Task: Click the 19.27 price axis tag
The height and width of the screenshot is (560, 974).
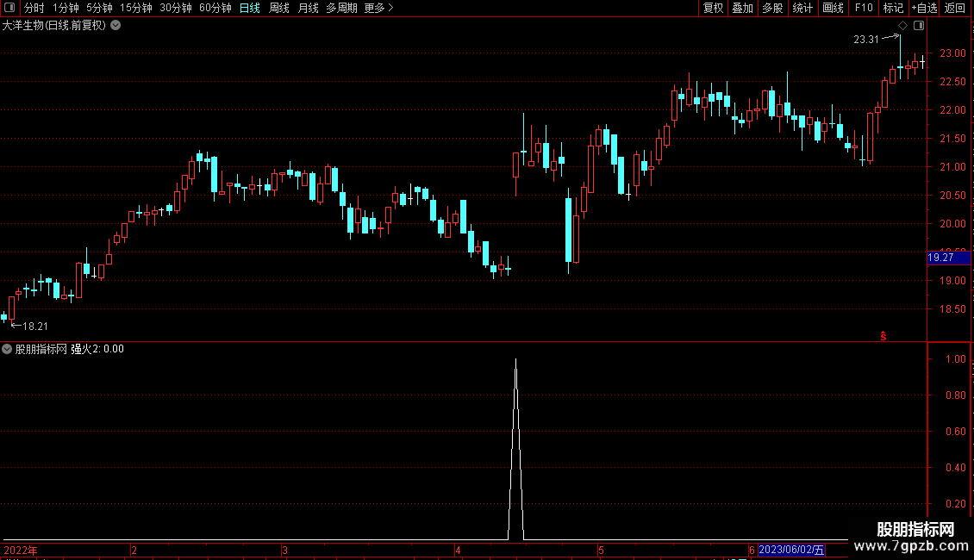Action: click(948, 258)
